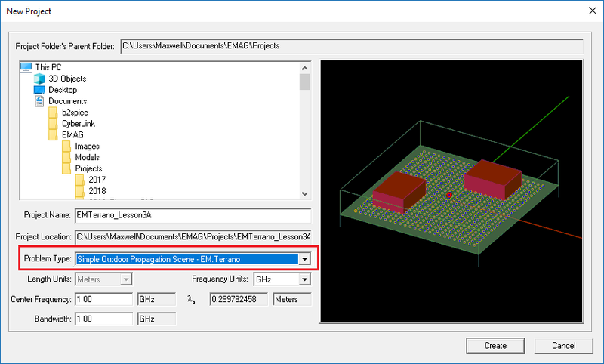Click the Images folder icon

click(66, 147)
